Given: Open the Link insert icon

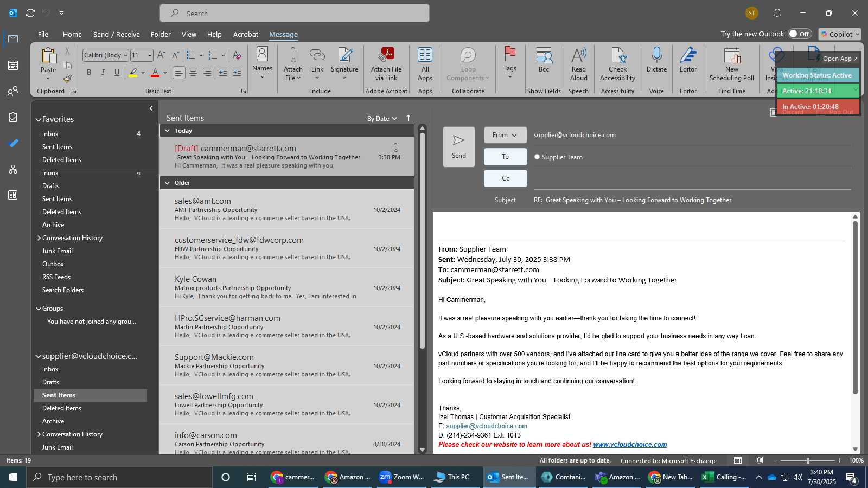Looking at the screenshot, I should pyautogui.click(x=317, y=55).
